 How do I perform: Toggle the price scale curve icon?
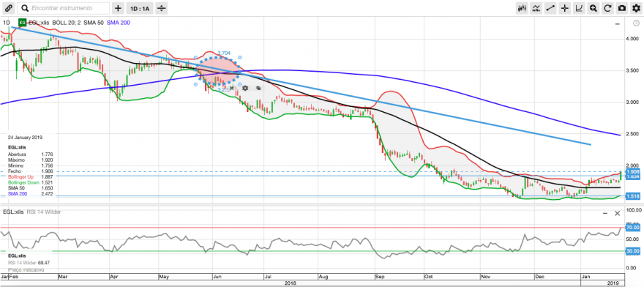click(579, 8)
